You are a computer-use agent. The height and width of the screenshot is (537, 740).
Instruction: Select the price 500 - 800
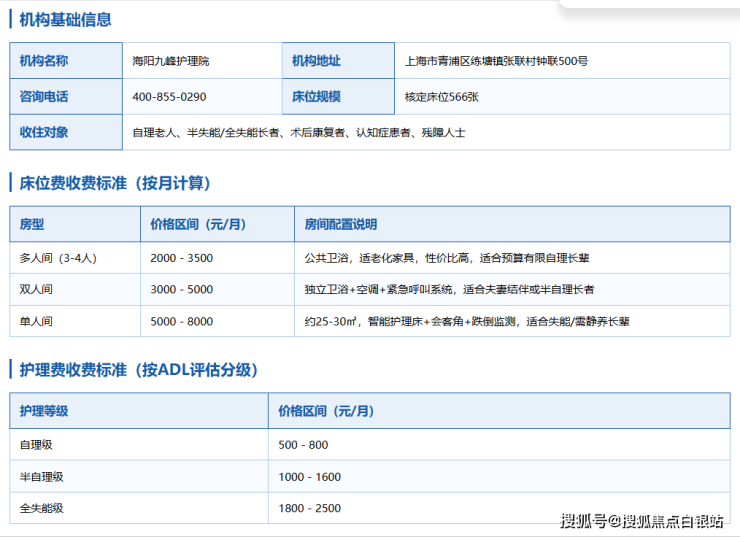pyautogui.click(x=303, y=445)
